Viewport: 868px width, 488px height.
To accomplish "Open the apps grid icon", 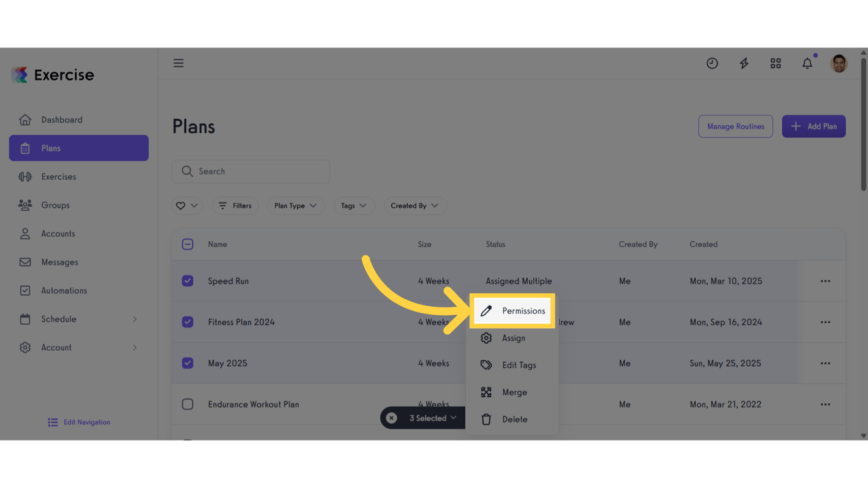I will pos(775,63).
